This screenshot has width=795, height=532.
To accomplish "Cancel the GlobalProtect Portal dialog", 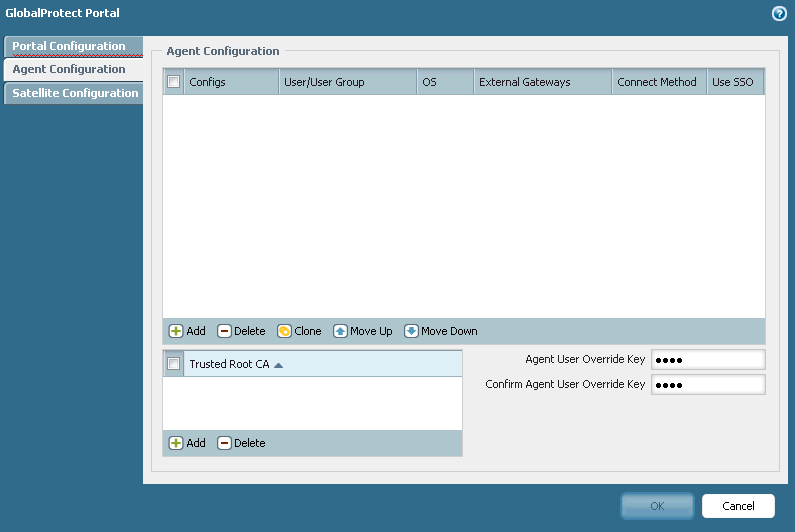I will click(738, 506).
